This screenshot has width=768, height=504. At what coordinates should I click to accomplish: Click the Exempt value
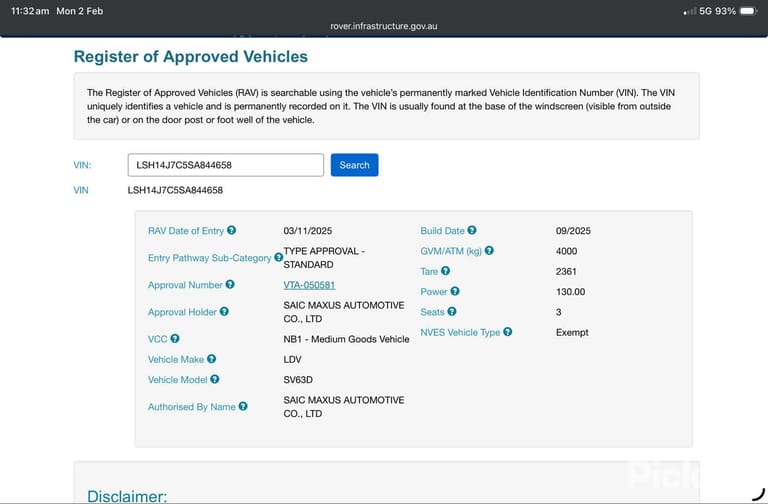click(x=572, y=333)
